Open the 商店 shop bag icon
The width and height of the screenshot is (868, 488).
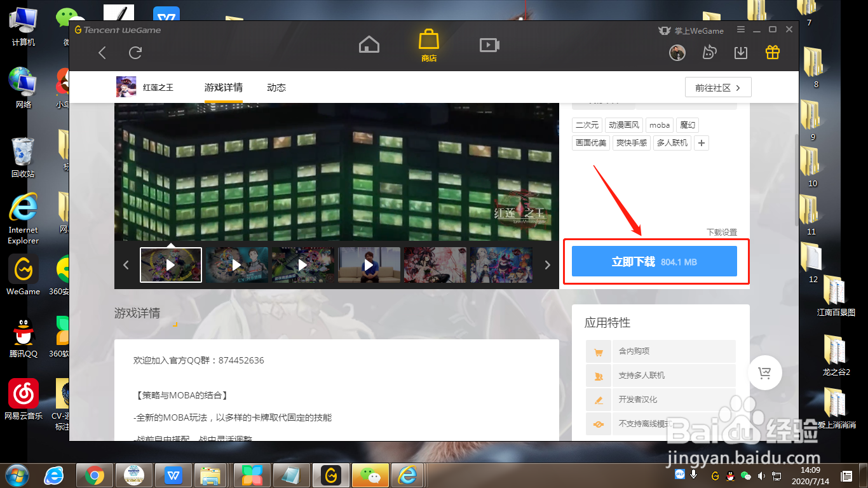click(x=429, y=45)
